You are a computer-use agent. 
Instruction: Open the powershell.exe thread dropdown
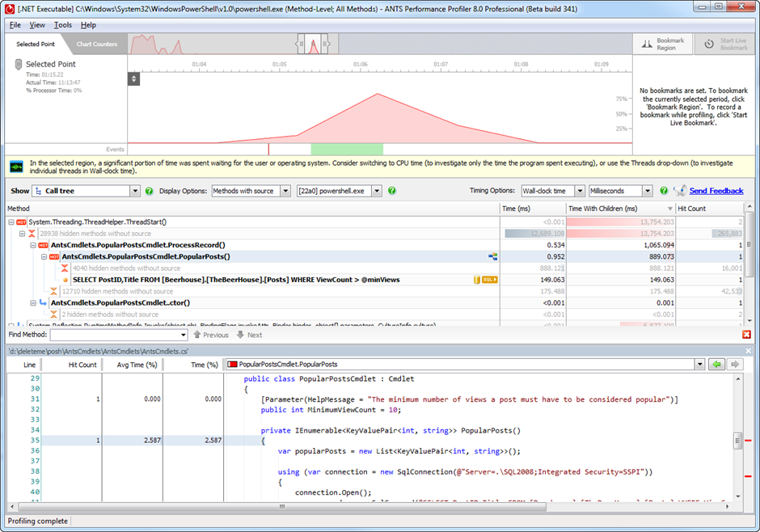coord(377,191)
